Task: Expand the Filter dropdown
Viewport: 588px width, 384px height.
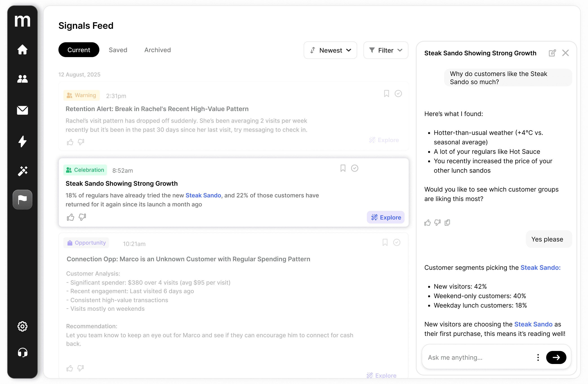Action: (x=385, y=50)
